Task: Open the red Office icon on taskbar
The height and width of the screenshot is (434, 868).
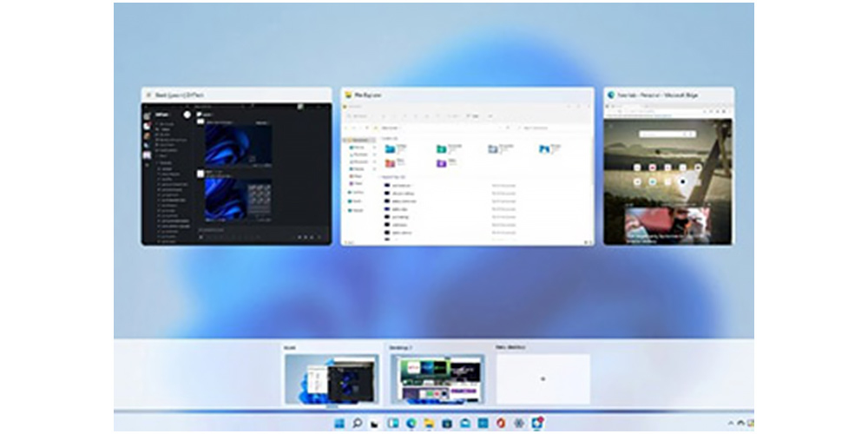Action: point(501,424)
